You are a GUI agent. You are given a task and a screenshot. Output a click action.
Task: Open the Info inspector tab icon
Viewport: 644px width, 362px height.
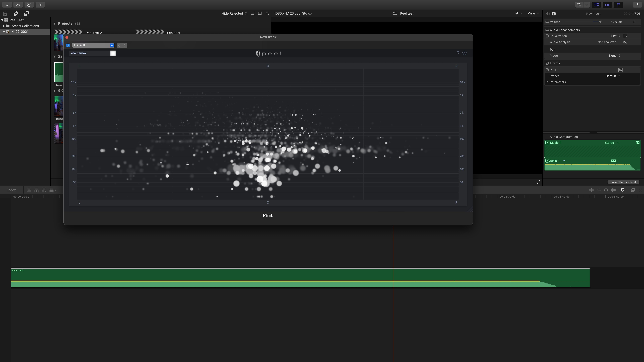click(554, 13)
